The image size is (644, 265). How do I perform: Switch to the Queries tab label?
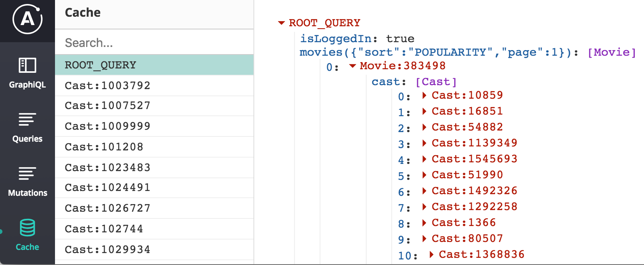(x=27, y=139)
